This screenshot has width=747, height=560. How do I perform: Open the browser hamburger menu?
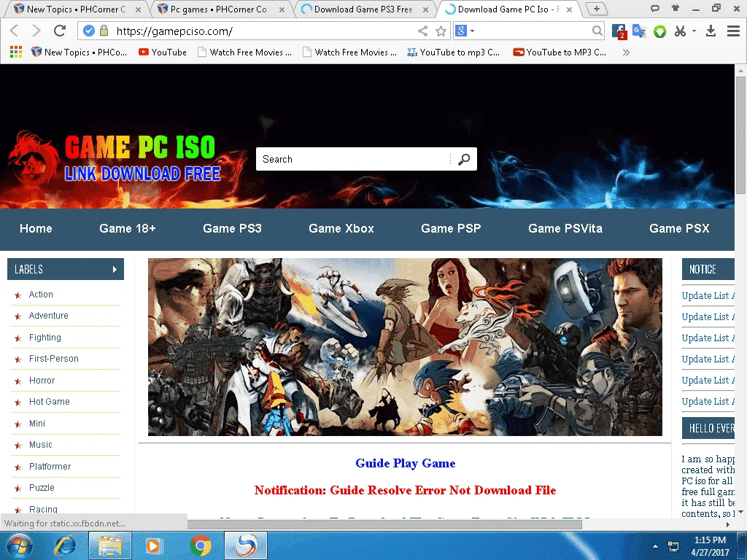click(x=733, y=31)
